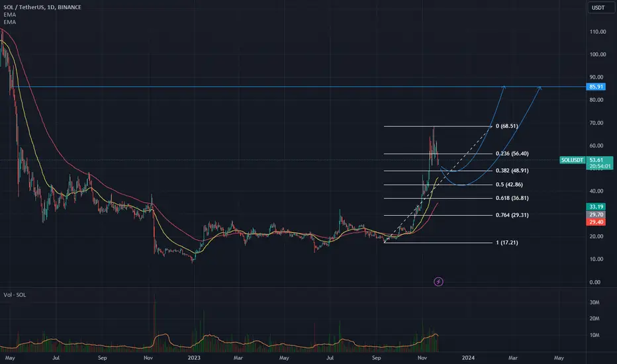
Task: Click the 110.00 price axis label
Action: point(598,32)
